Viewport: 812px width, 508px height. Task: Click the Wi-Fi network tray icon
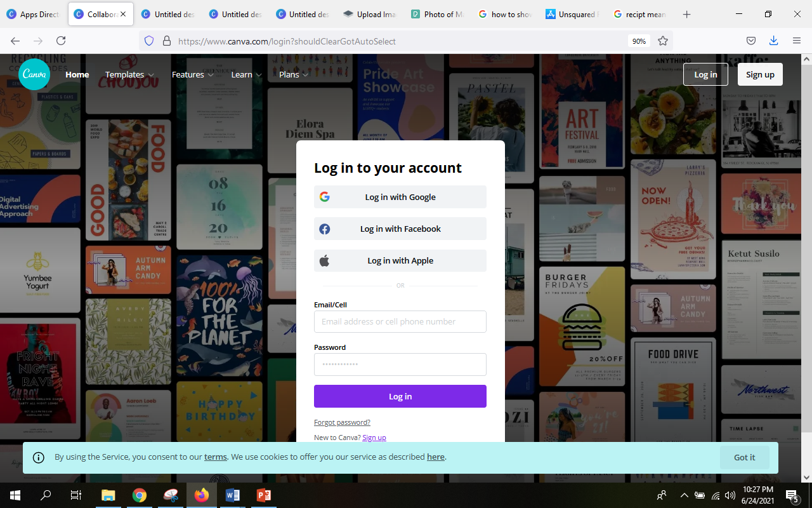pyautogui.click(x=716, y=495)
